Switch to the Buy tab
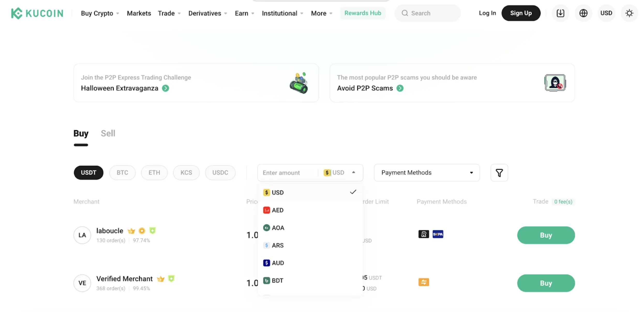644x312 pixels. pyautogui.click(x=81, y=134)
